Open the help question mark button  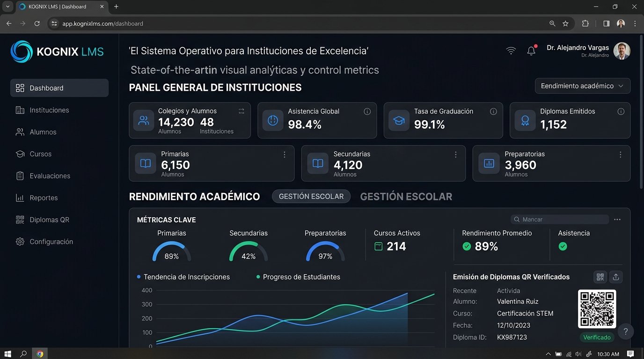click(x=626, y=331)
